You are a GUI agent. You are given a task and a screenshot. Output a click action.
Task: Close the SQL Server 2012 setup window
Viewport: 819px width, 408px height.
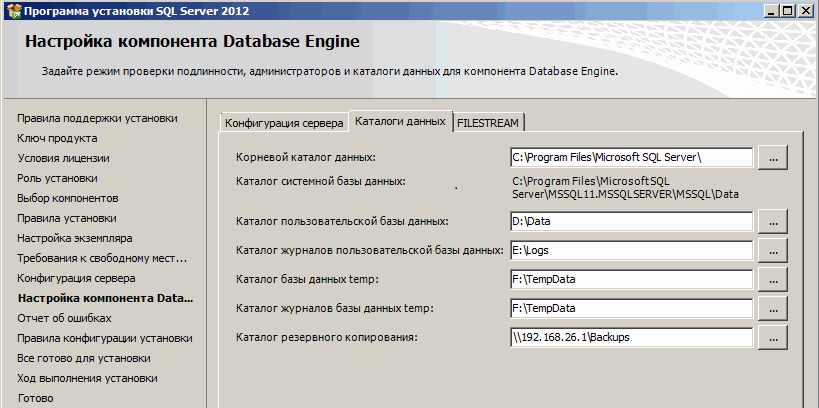tap(804, 11)
